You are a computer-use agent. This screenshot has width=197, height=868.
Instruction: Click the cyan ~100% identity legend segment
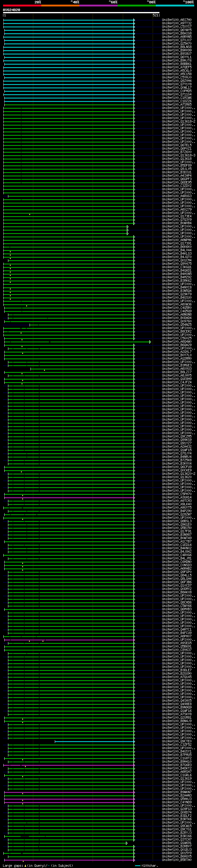(175, 6)
